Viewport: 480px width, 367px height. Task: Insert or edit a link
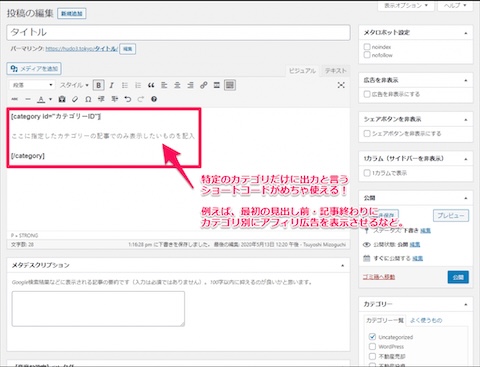[x=204, y=85]
